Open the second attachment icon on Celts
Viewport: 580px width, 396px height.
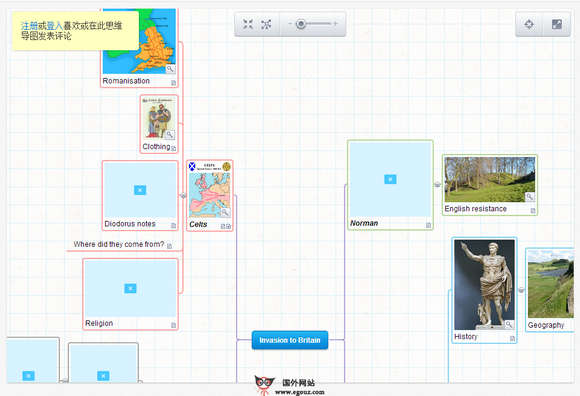(x=228, y=226)
